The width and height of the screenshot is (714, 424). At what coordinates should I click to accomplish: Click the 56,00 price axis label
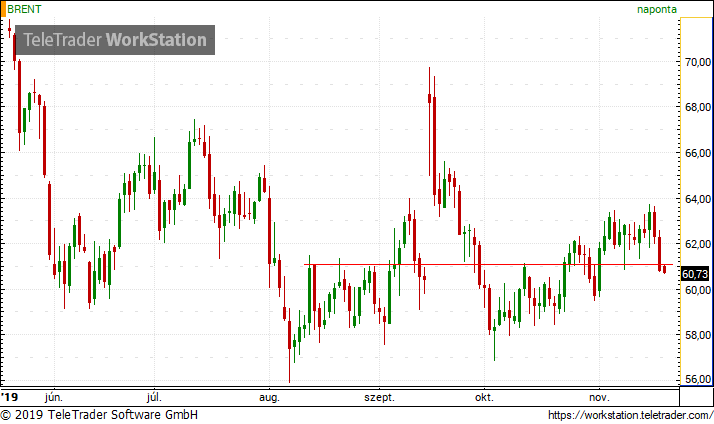pos(698,379)
